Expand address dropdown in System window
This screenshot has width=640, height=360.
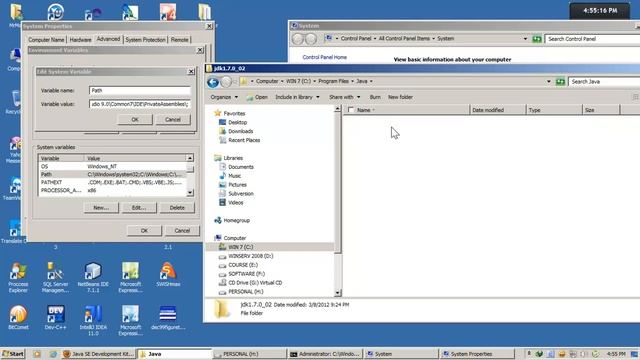point(525,39)
